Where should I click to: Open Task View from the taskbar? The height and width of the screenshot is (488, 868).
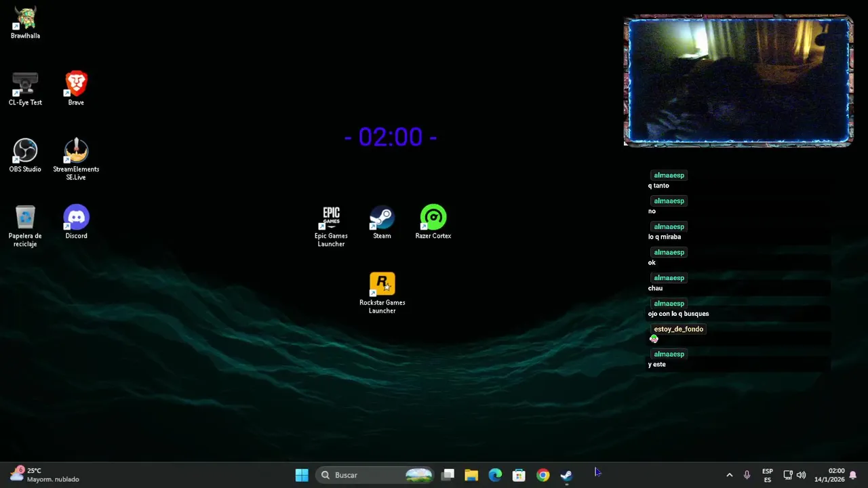point(448,475)
